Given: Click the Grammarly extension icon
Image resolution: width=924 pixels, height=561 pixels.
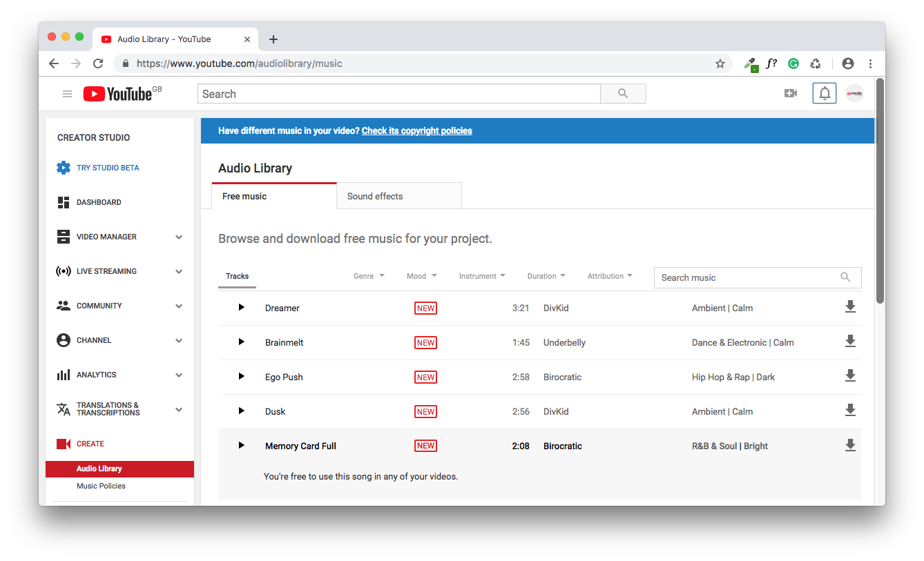Looking at the screenshot, I should click(793, 63).
